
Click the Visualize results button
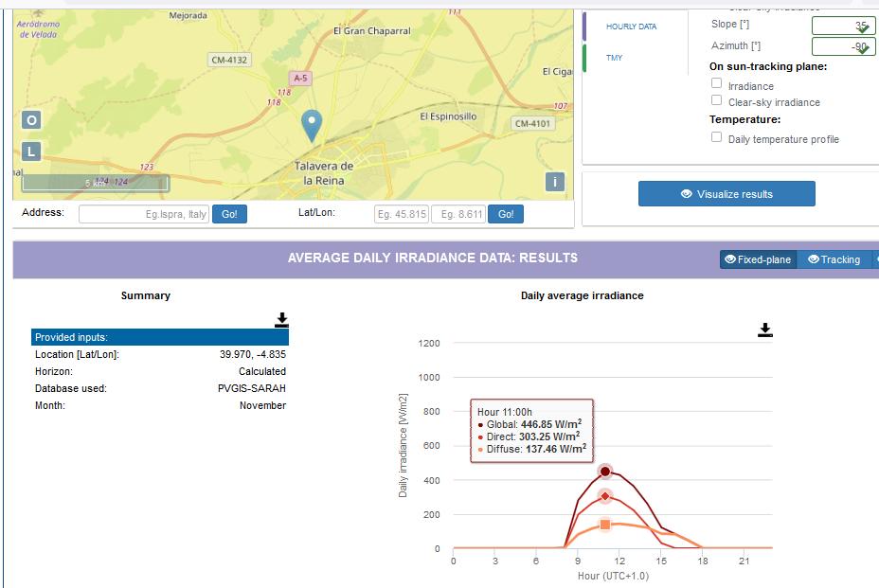click(x=727, y=194)
